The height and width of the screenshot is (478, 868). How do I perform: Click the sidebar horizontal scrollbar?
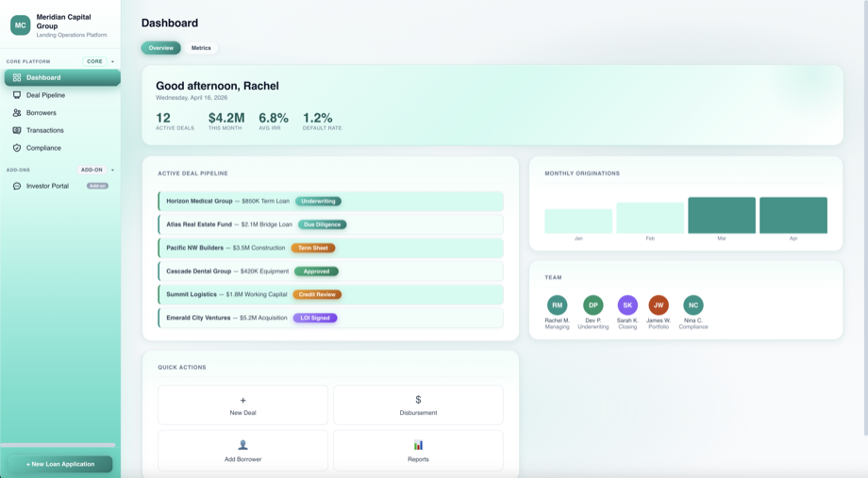[x=58, y=445]
